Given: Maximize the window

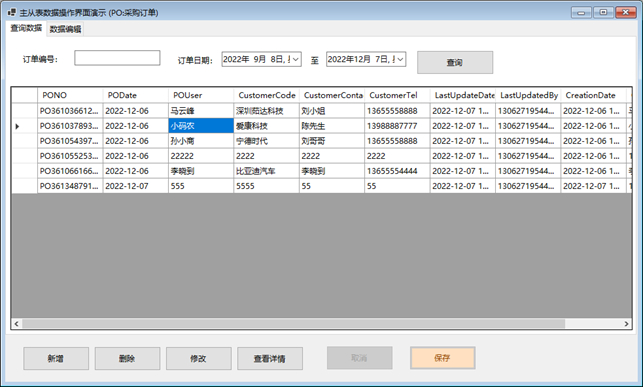Looking at the screenshot, I should (x=603, y=12).
